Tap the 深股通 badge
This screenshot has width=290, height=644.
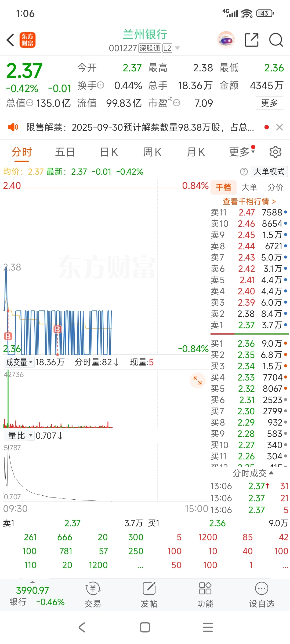(150, 48)
